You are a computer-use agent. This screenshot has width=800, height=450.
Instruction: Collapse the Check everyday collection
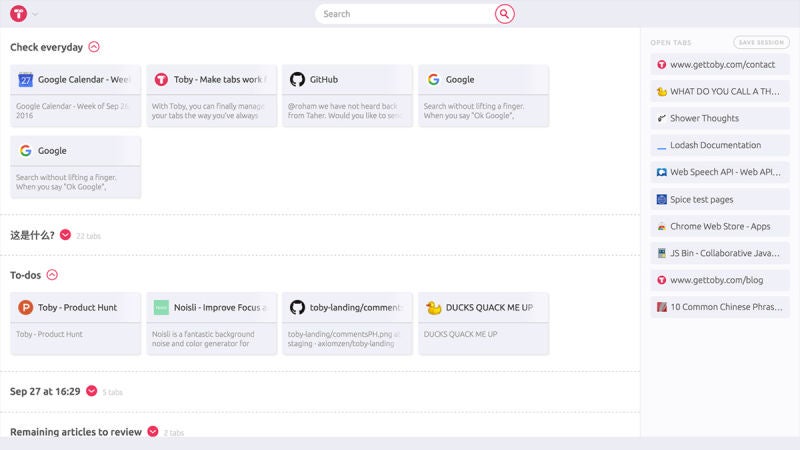coord(94,47)
